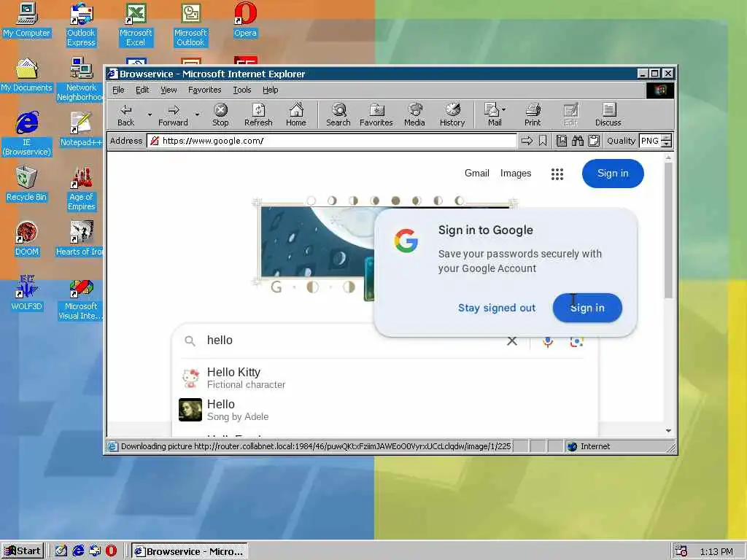The image size is (747, 560).
Task: Increase Quality with the spinner up arrow
Action: point(667,138)
